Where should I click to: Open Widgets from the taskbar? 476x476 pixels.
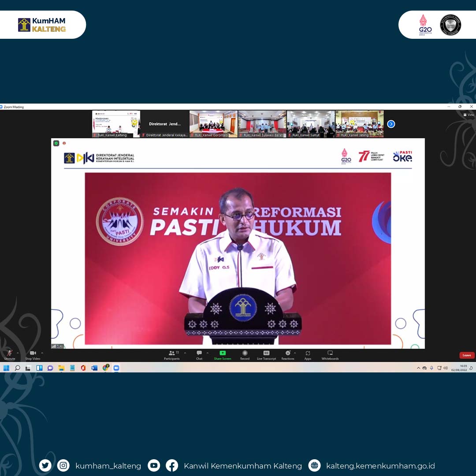point(39,368)
